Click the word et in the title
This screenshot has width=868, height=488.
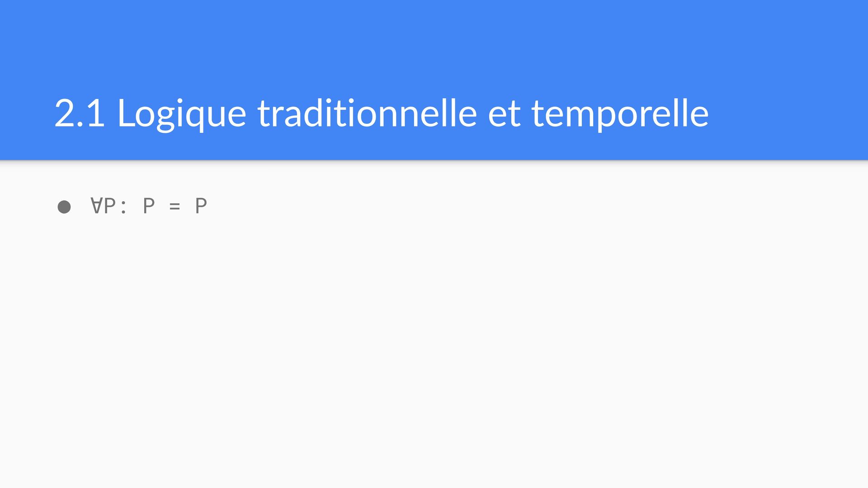[504, 113]
